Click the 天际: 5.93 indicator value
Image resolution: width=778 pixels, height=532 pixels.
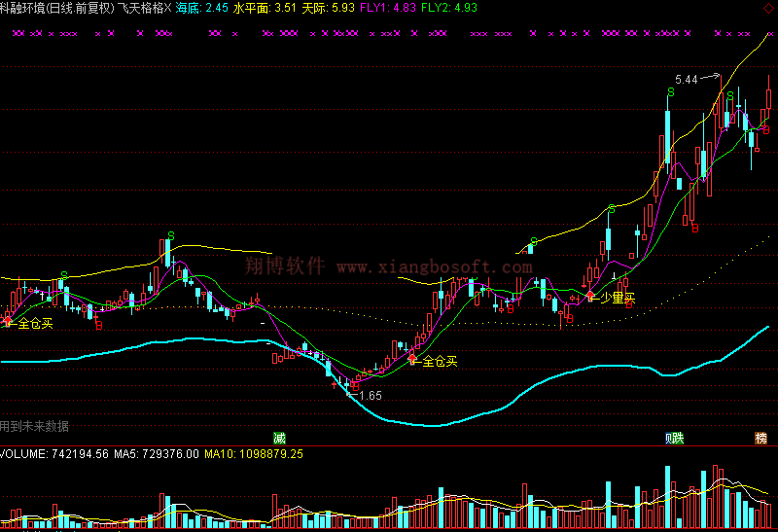[x=328, y=8]
